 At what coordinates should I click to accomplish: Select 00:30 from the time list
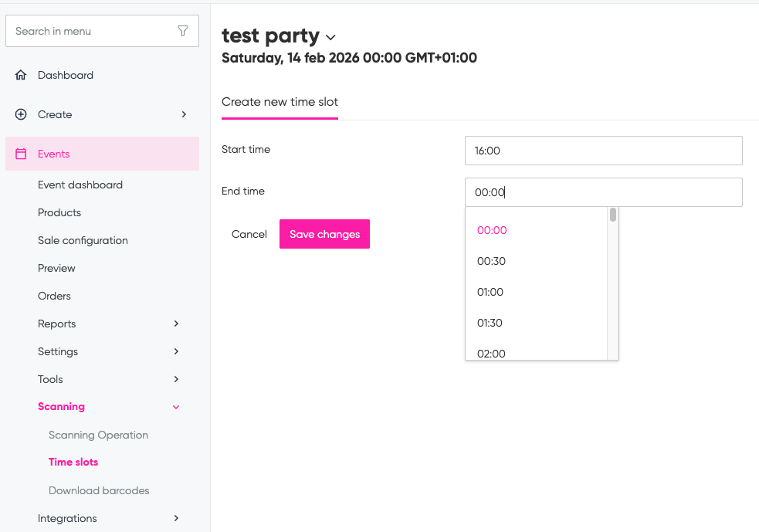(x=491, y=261)
